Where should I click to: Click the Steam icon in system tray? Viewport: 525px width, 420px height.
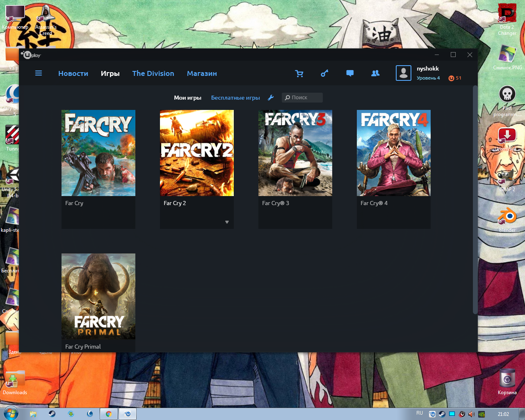click(x=442, y=414)
